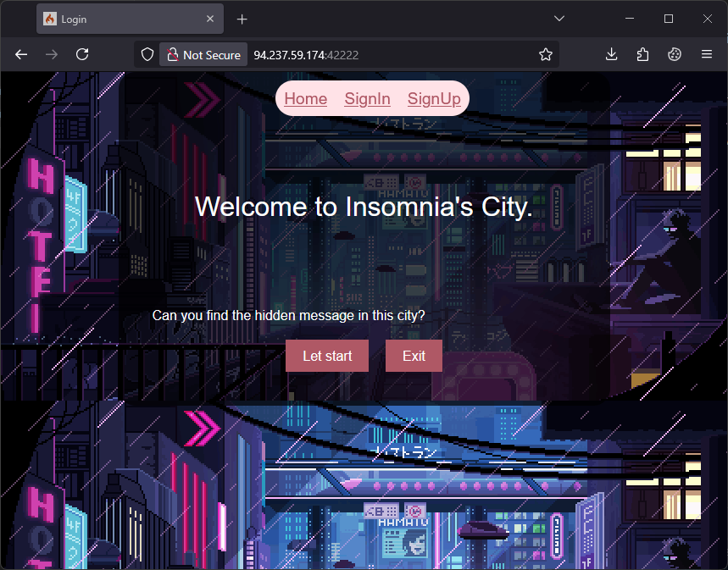Open the Home link
Image resolution: width=728 pixels, height=570 pixels.
305,99
